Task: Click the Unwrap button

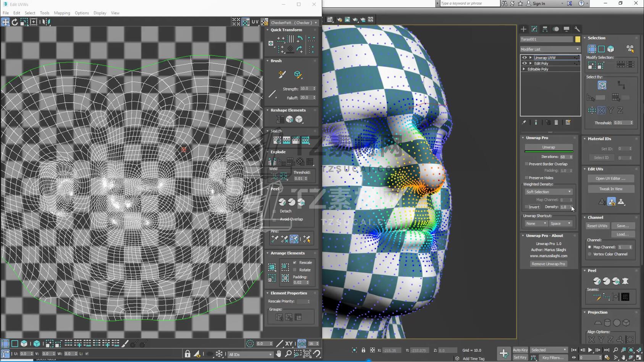Action: (x=548, y=147)
